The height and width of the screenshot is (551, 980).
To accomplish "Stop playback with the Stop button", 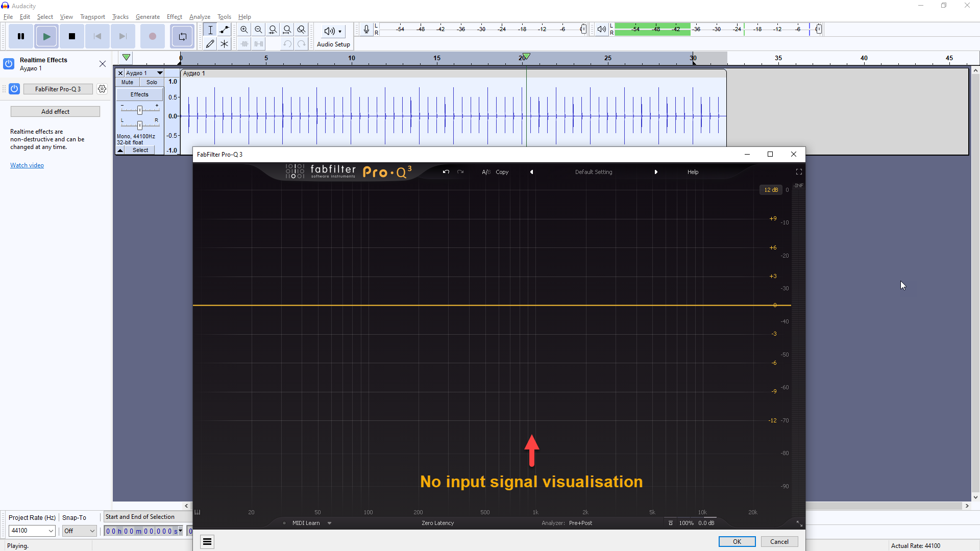I will (x=72, y=36).
